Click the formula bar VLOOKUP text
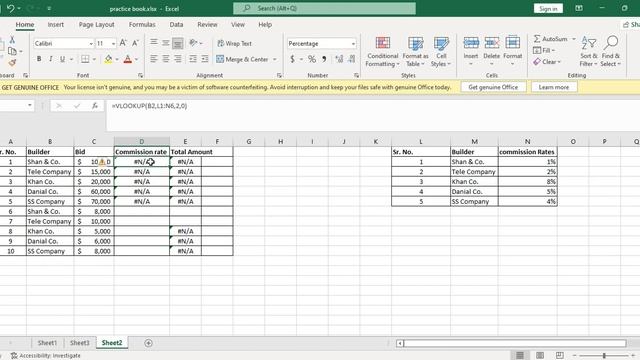The width and height of the screenshot is (640, 360). [x=149, y=106]
